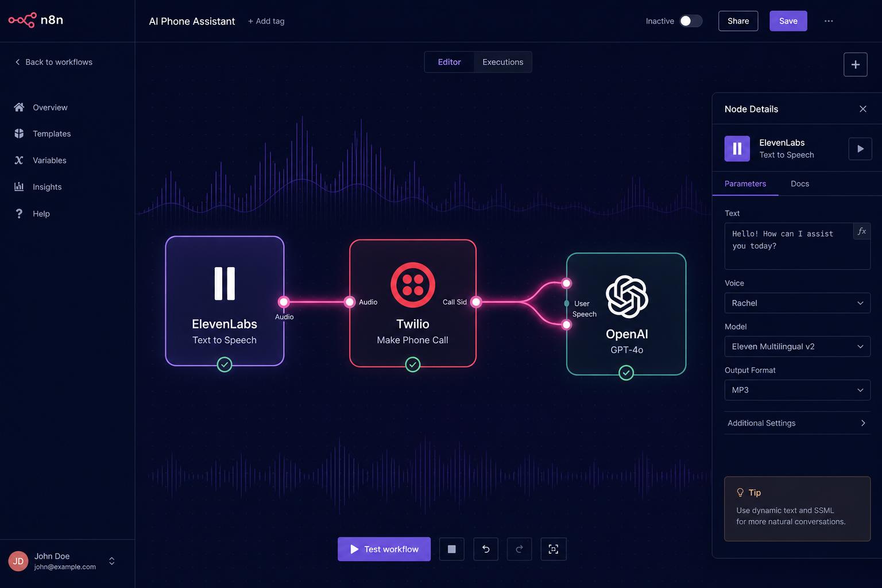Click the JD user avatar

18,561
